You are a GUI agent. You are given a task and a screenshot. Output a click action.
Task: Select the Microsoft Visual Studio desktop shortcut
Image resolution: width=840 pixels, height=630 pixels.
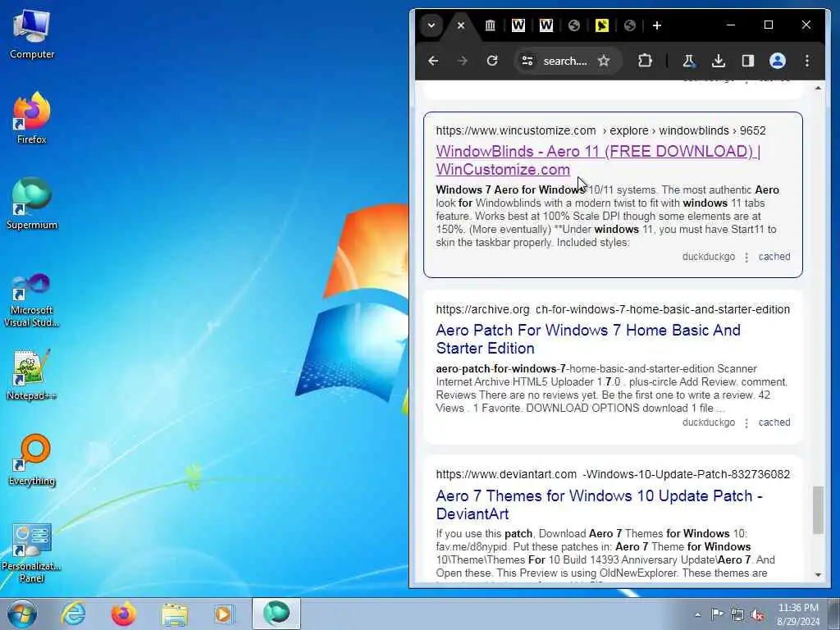pos(32,300)
